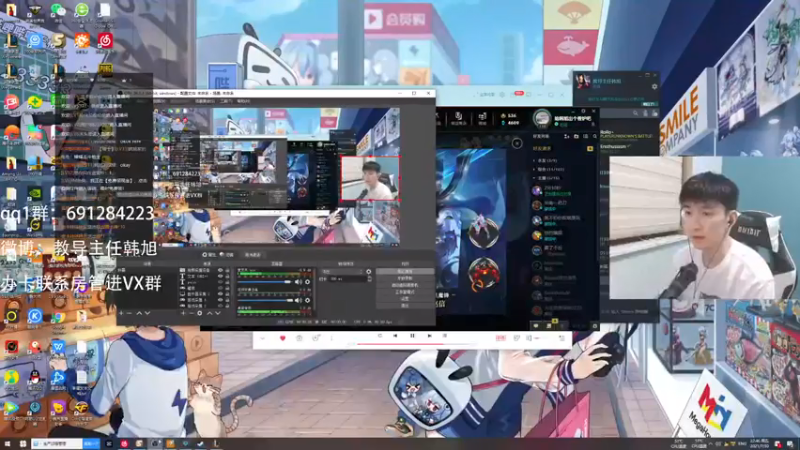Toggle visibility eye of the sixth OBS source
800x450 pixels.
pos(221,300)
